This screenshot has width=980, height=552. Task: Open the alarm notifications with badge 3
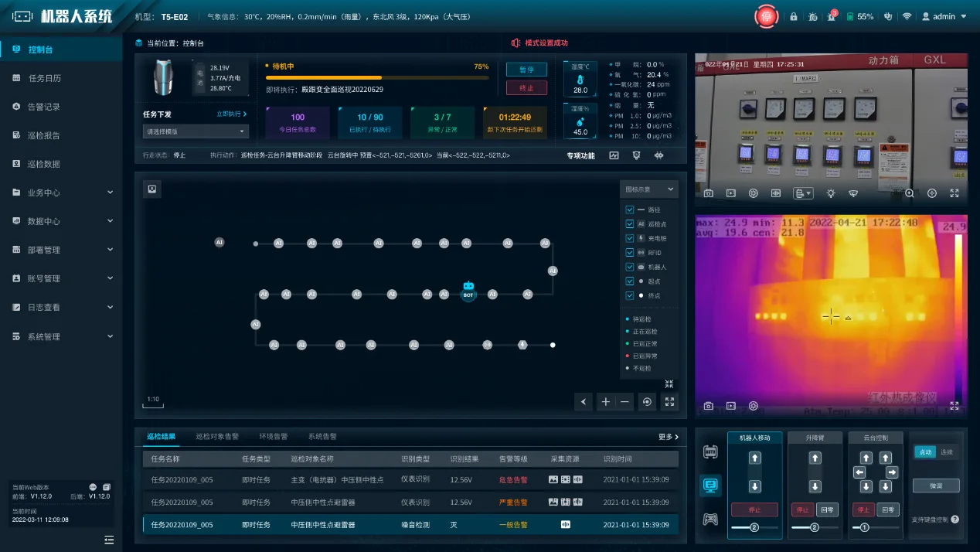832,16
